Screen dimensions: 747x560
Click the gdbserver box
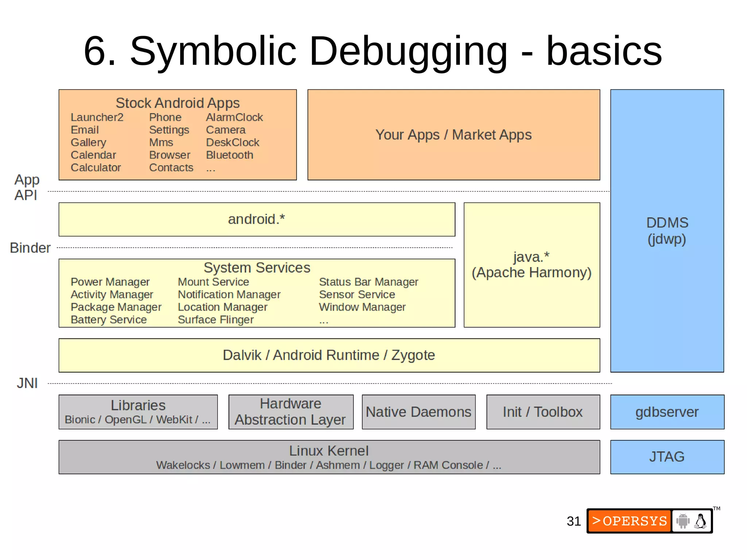coord(667,412)
